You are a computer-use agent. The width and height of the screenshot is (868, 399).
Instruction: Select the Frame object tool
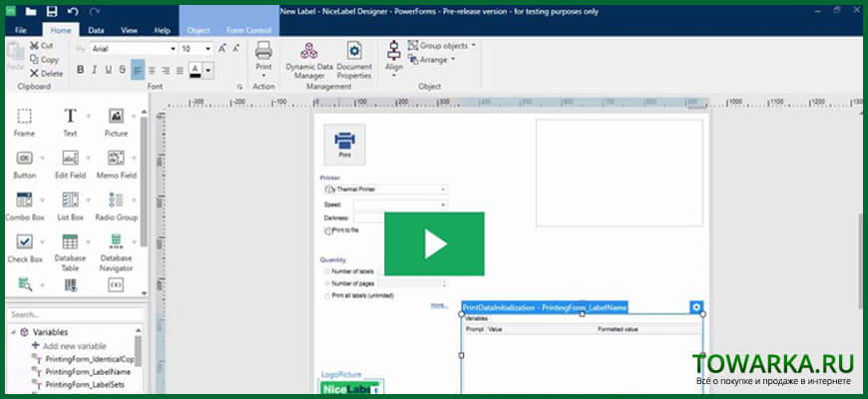click(24, 123)
